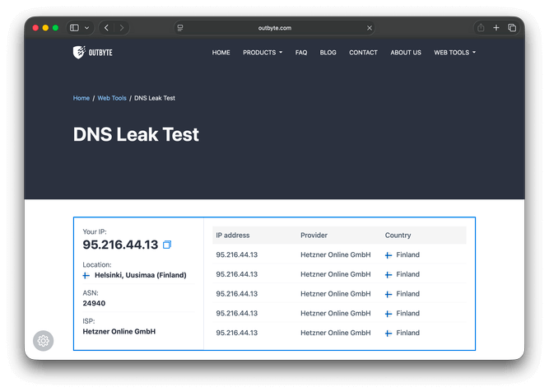The image size is (549, 392).
Task: Open the HOME nav item
Action: 221,53
